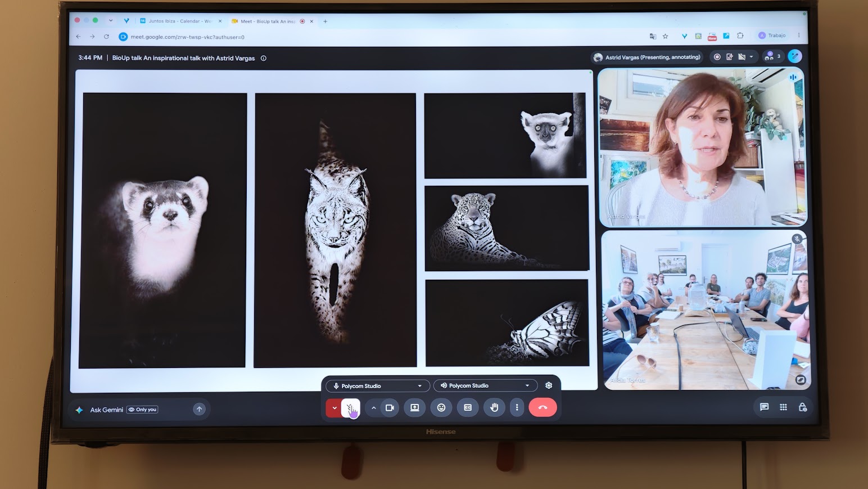Reload the Meet page
The image size is (868, 489).
(x=106, y=37)
